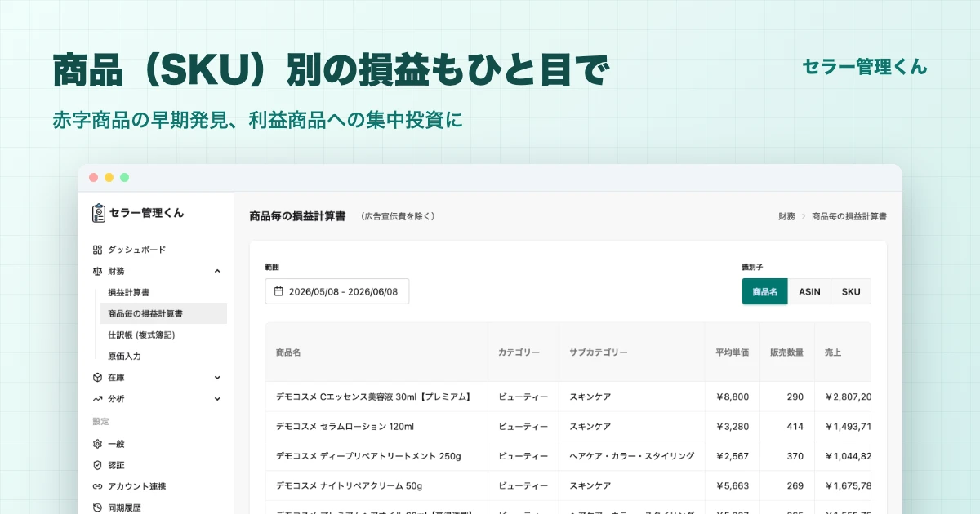Collapse the 財務 section chevron
This screenshot has width=980, height=514.
click(217, 271)
